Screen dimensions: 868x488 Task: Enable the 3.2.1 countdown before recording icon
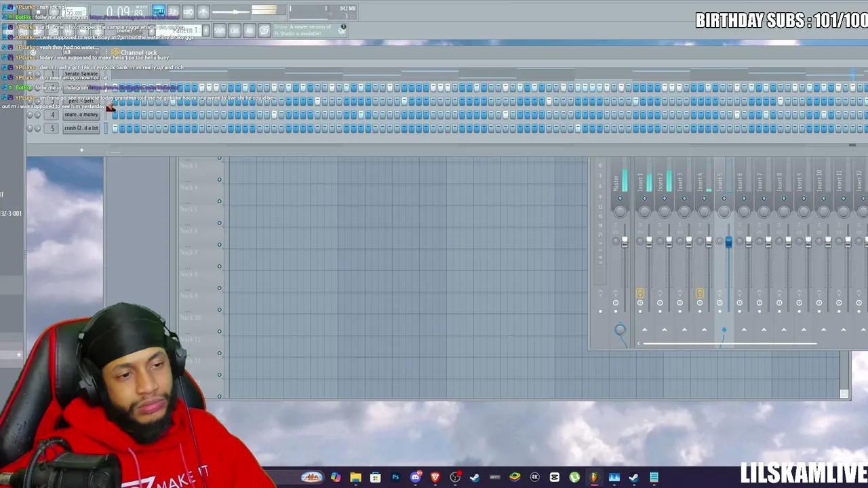(174, 12)
